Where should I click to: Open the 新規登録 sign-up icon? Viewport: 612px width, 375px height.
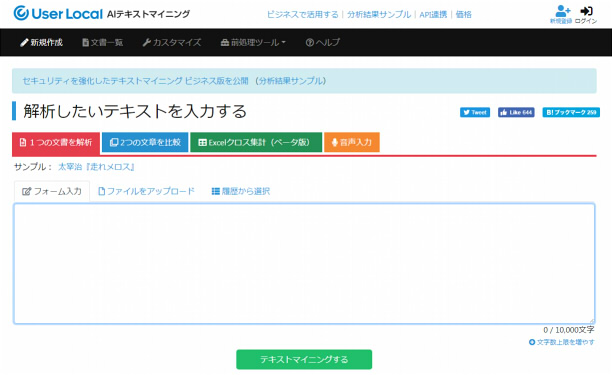click(561, 14)
